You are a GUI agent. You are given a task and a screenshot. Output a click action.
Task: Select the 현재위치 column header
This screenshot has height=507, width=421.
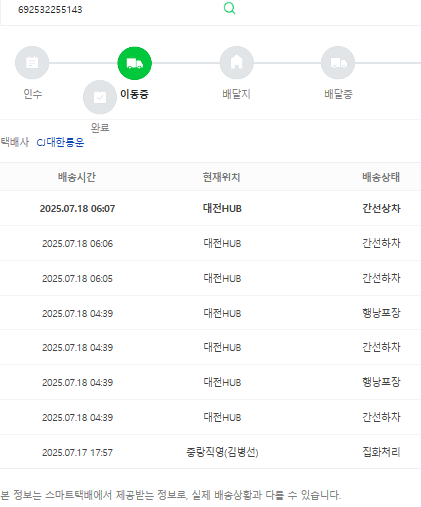click(222, 177)
